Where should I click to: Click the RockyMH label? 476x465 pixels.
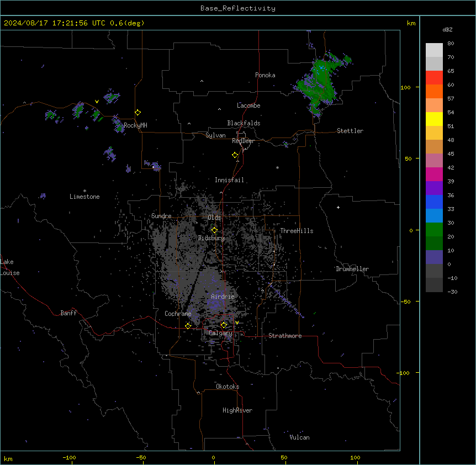(135, 125)
